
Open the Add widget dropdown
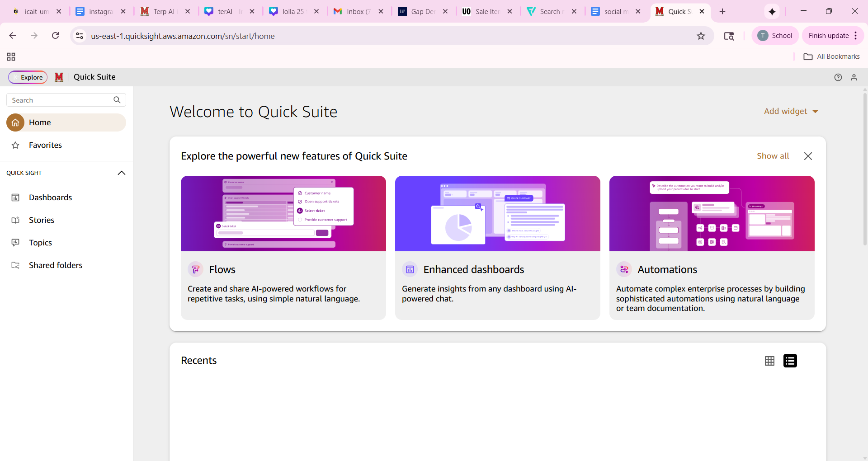[x=791, y=111]
